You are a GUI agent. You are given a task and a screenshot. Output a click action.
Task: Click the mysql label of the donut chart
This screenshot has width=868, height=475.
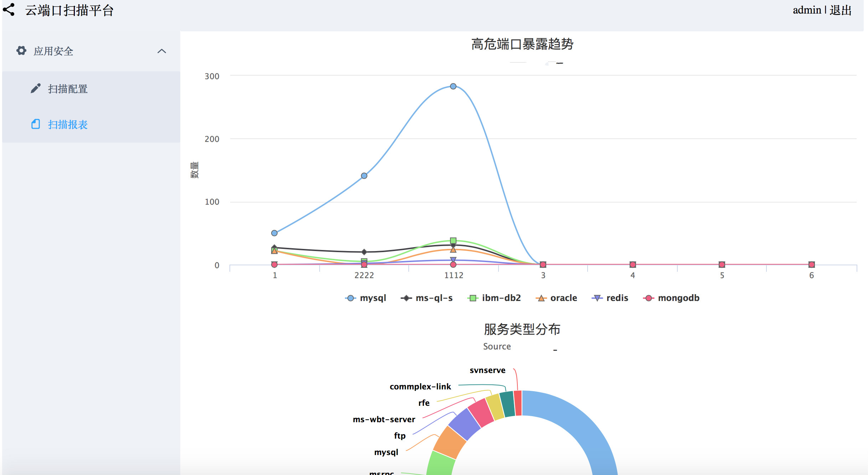coord(386,452)
